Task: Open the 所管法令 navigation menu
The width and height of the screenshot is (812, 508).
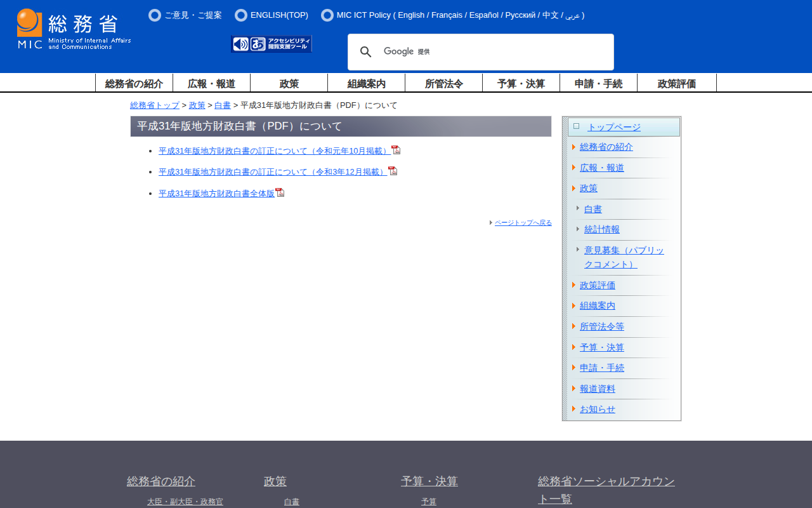Action: click(x=443, y=83)
